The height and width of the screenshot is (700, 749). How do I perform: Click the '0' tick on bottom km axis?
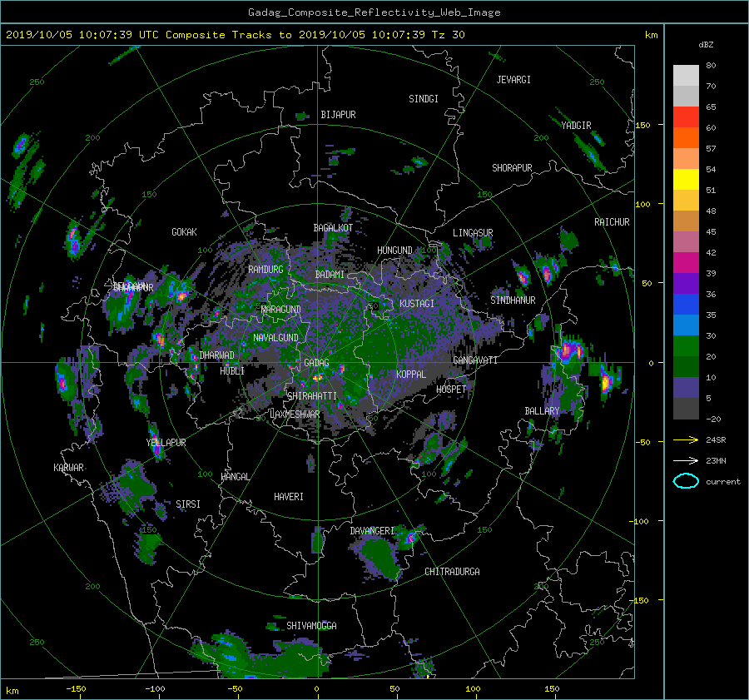316,689
